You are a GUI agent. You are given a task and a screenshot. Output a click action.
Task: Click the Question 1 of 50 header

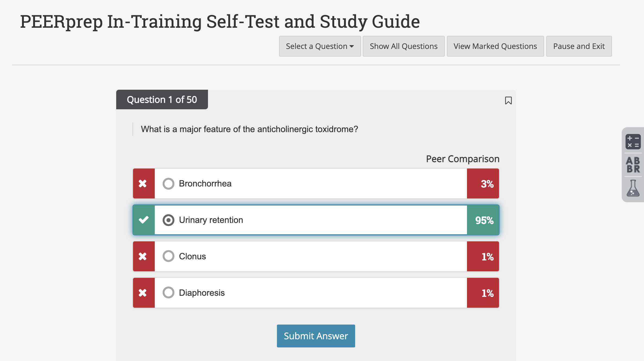(x=162, y=99)
